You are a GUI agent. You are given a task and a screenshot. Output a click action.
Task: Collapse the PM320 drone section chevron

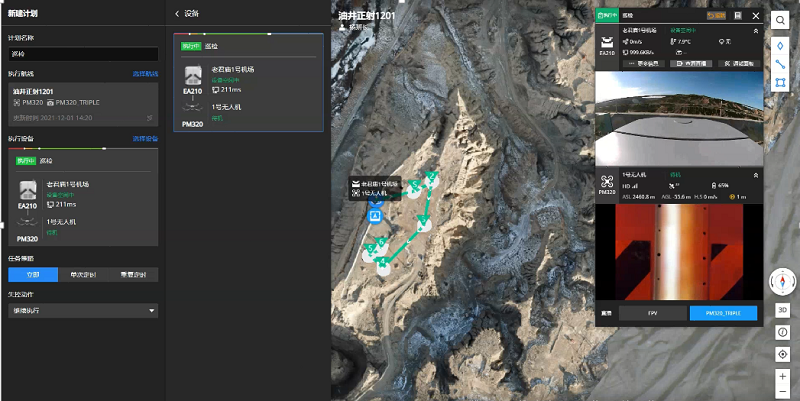click(x=756, y=175)
